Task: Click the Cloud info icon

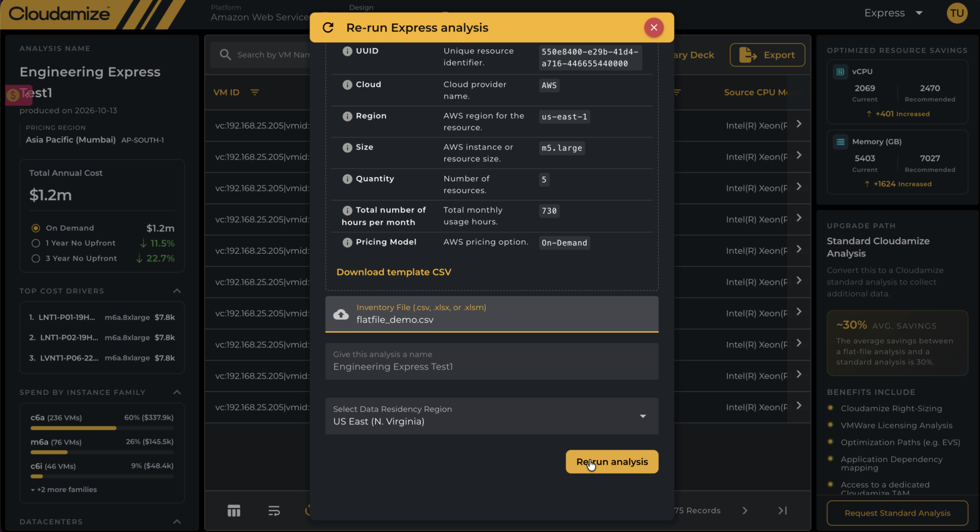Action: (x=347, y=84)
